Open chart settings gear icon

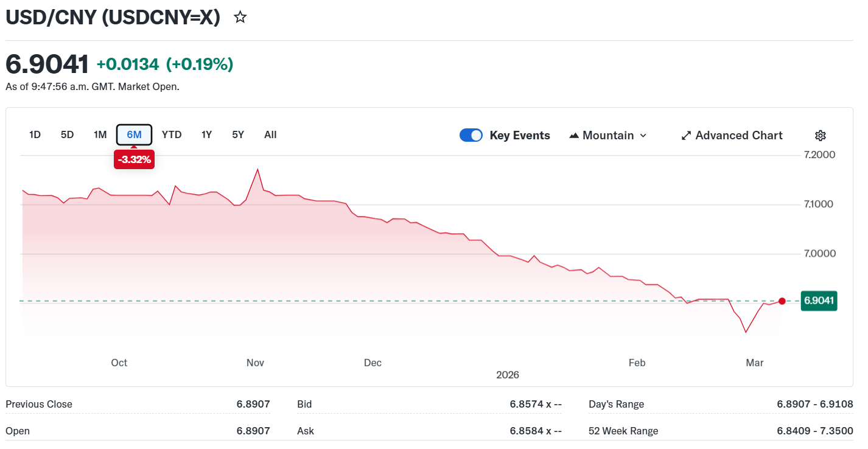coord(820,135)
